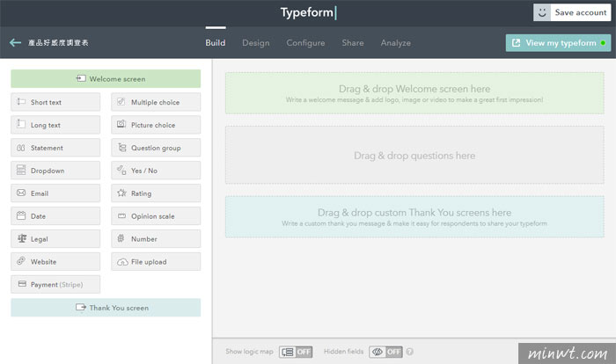Open the Build tab

tap(216, 43)
